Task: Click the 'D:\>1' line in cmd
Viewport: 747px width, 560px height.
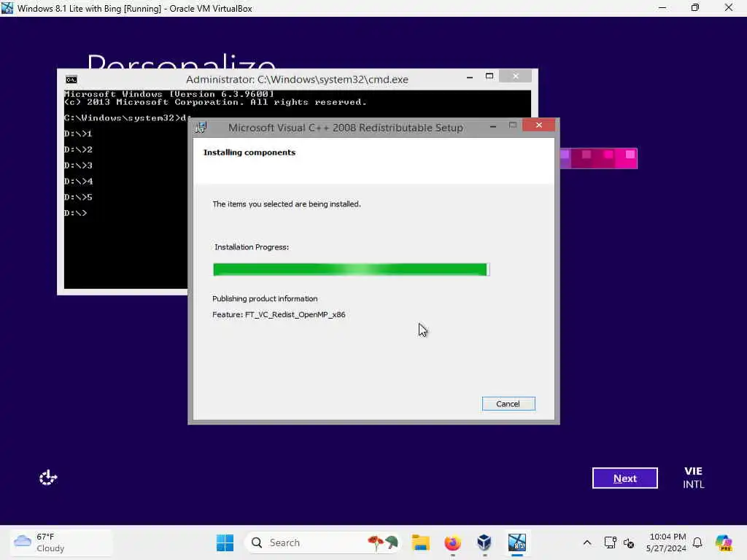Action: 78,134
